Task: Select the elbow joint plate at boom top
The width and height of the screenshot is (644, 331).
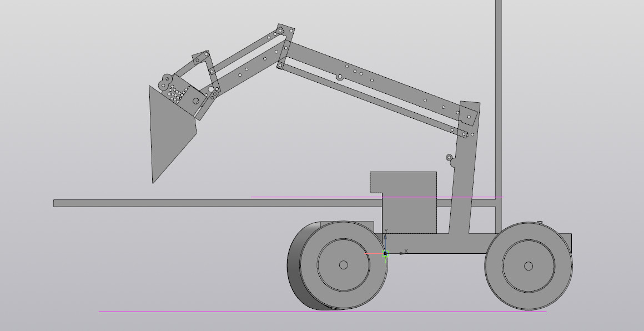Action: click(x=285, y=47)
